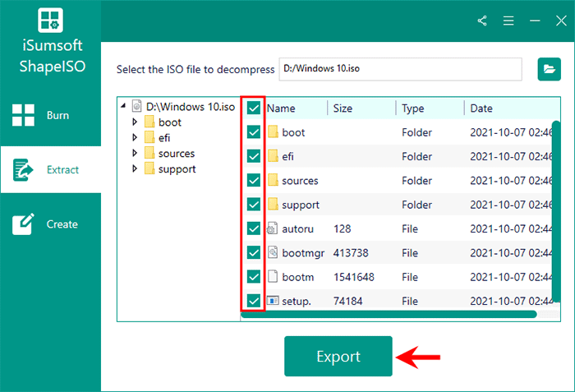Click the size value 74184

pyautogui.click(x=347, y=301)
